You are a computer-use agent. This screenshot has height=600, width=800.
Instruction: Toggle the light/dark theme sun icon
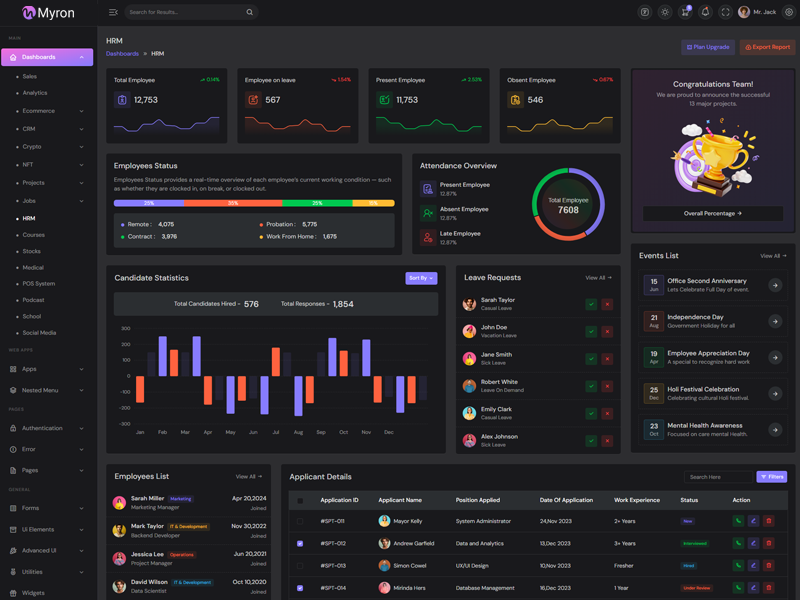[665, 12]
